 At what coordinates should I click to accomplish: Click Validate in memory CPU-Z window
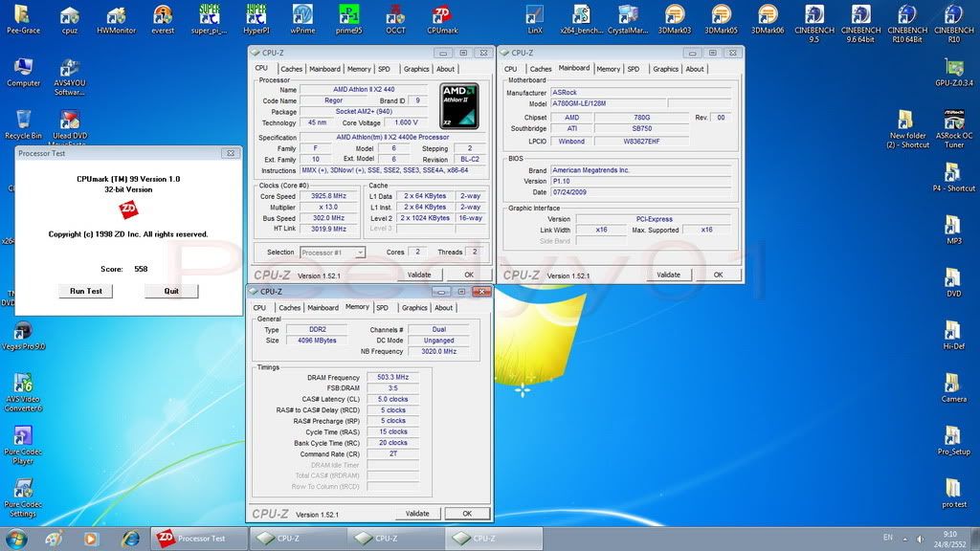(x=417, y=514)
